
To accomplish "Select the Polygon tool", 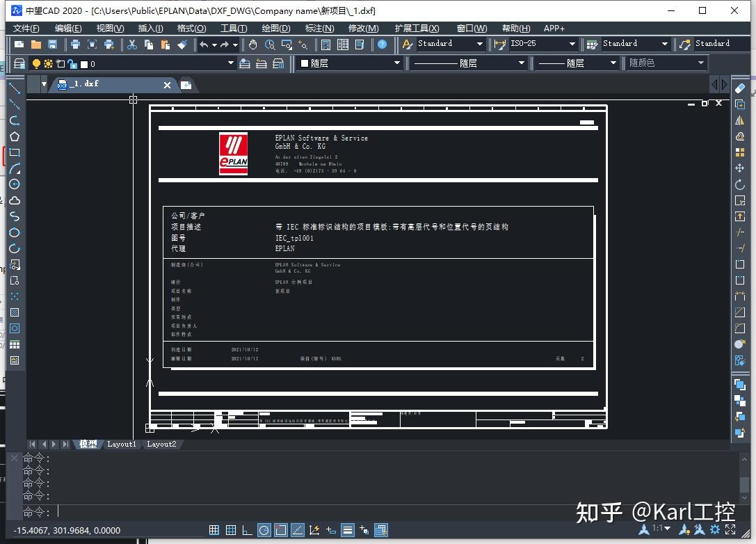I will [x=15, y=136].
